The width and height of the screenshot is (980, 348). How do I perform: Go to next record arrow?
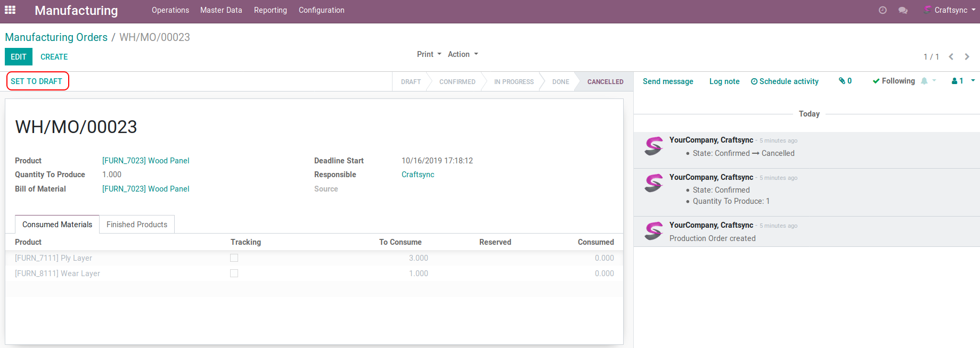pos(967,57)
